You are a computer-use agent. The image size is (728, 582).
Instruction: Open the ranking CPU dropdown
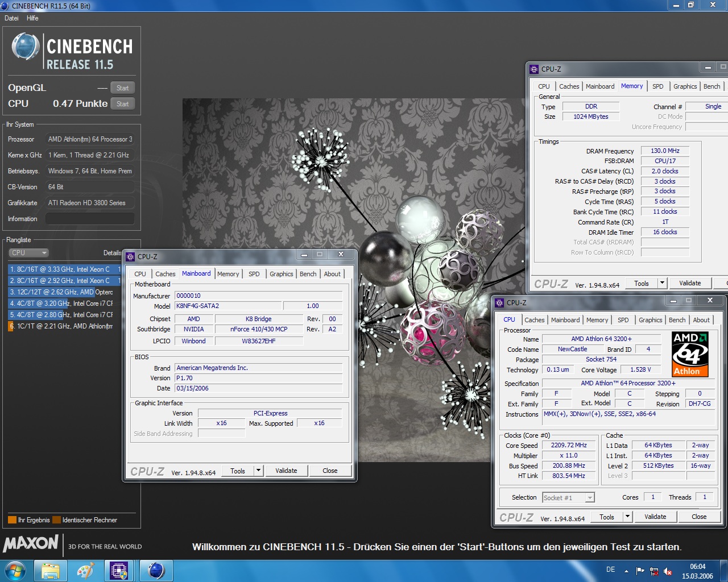[28, 253]
